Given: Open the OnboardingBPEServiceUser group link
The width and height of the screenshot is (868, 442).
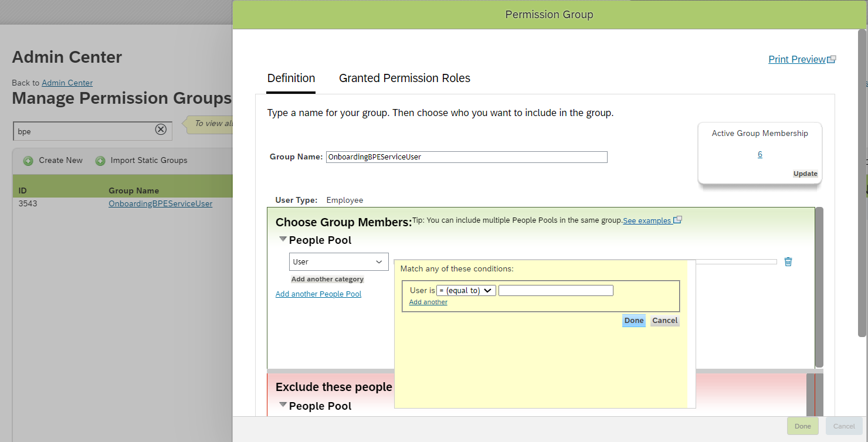Looking at the screenshot, I should [x=160, y=203].
